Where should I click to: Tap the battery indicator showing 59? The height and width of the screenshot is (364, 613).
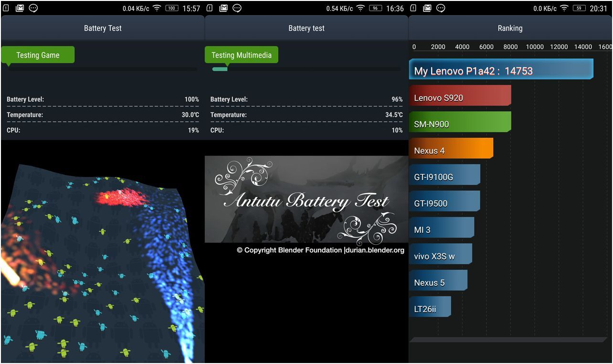579,8
